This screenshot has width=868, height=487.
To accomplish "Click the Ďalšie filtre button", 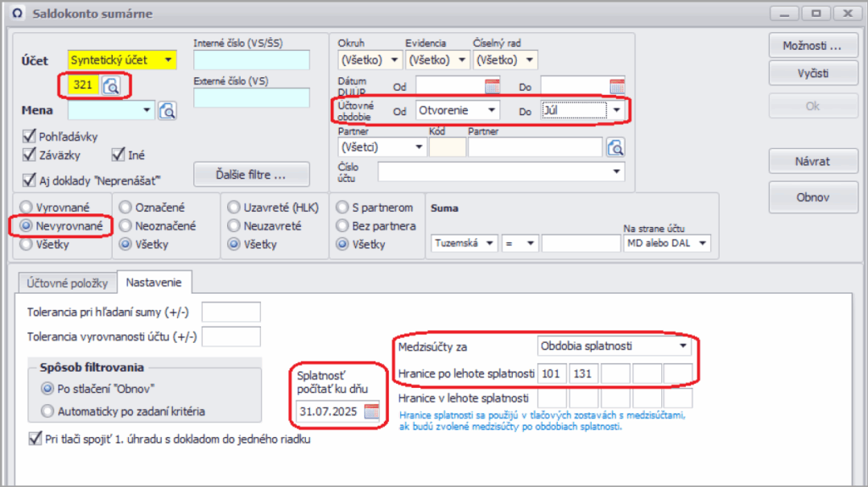I will pyautogui.click(x=251, y=175).
